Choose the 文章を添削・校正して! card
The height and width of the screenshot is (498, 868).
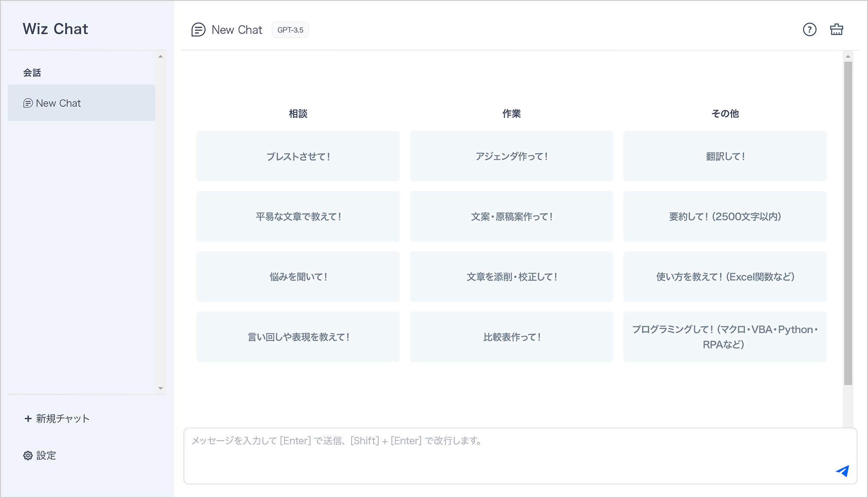point(511,277)
